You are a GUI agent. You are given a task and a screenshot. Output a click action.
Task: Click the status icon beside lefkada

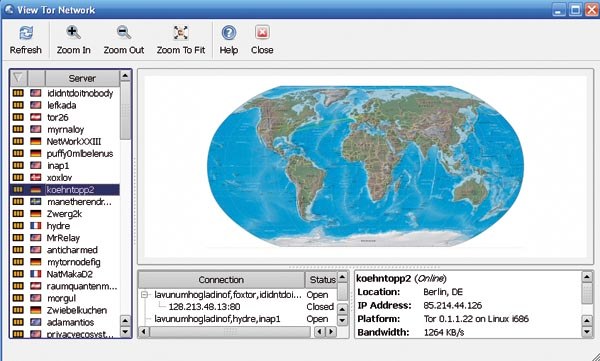(18, 105)
